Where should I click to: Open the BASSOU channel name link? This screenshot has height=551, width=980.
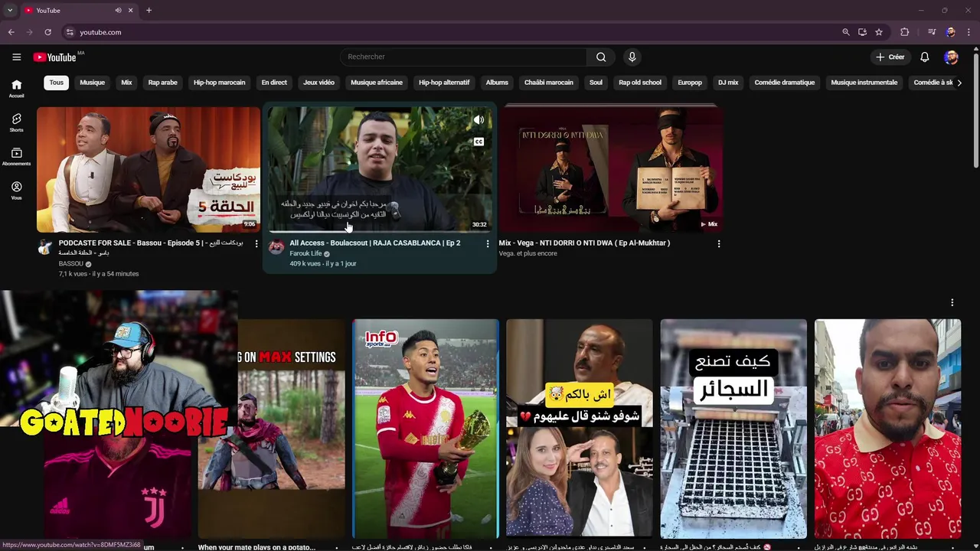pos(71,264)
